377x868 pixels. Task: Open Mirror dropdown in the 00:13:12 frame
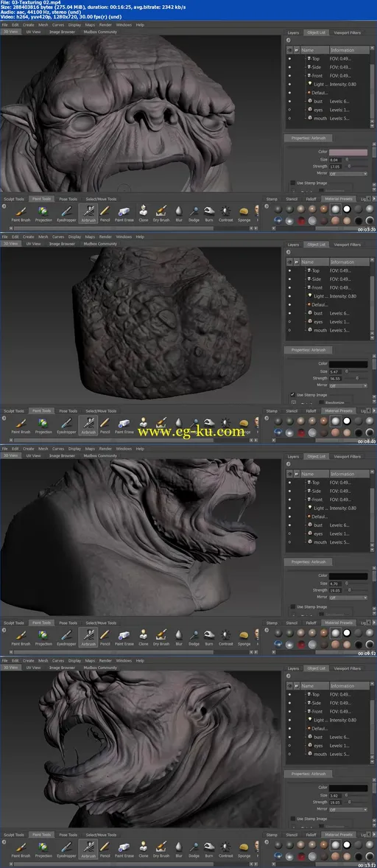[x=348, y=809]
